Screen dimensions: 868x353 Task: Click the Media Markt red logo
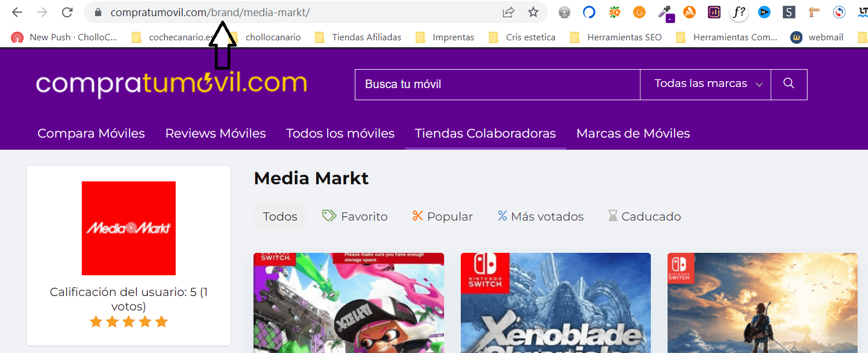coord(128,228)
